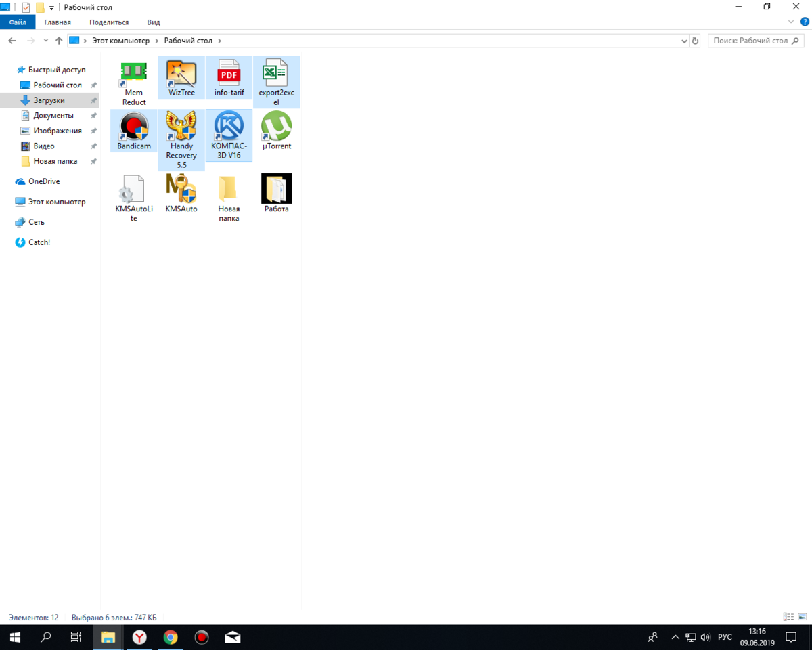Show hidden tray icons chevron
This screenshot has height=650, width=812.
[x=675, y=637]
